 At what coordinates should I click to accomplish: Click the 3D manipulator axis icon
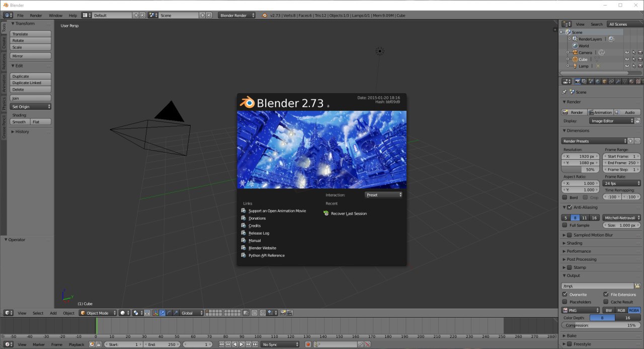155,313
